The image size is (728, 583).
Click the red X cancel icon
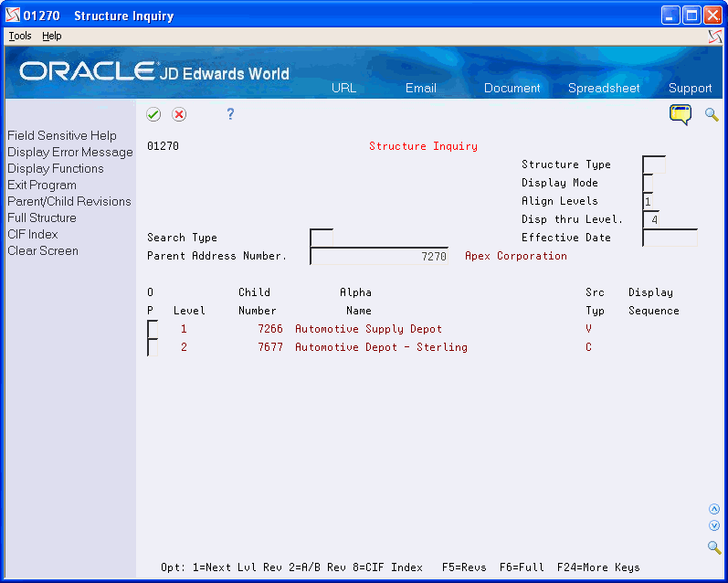[179, 114]
